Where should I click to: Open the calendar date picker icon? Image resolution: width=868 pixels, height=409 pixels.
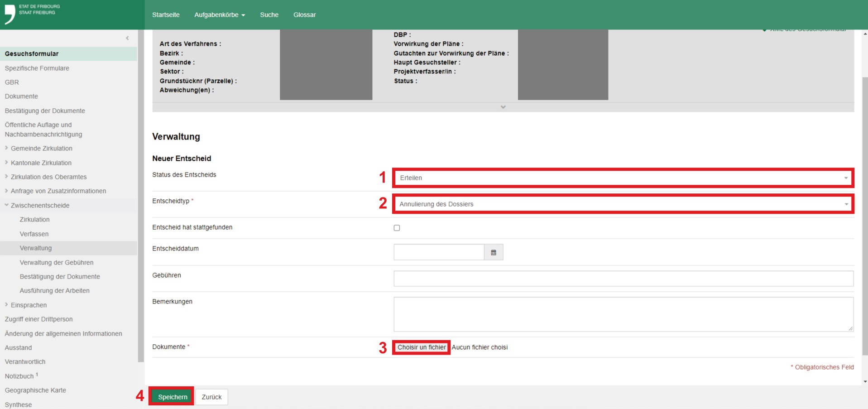(494, 253)
